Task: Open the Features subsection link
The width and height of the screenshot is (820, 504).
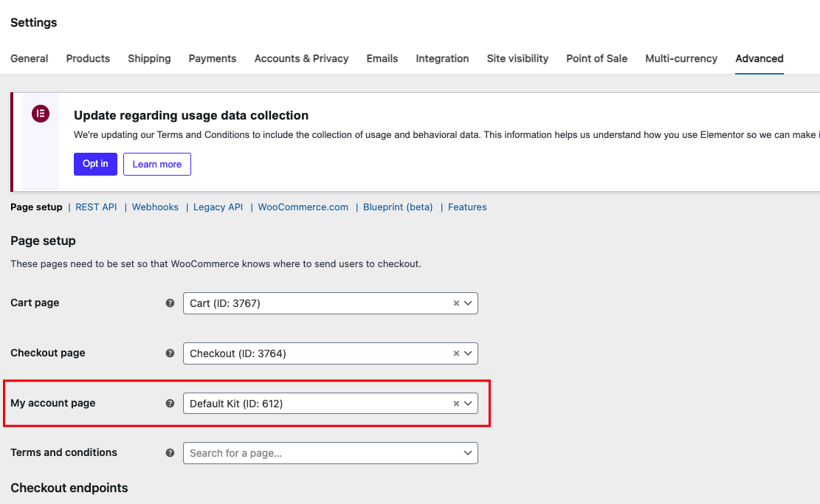Action: (x=467, y=207)
